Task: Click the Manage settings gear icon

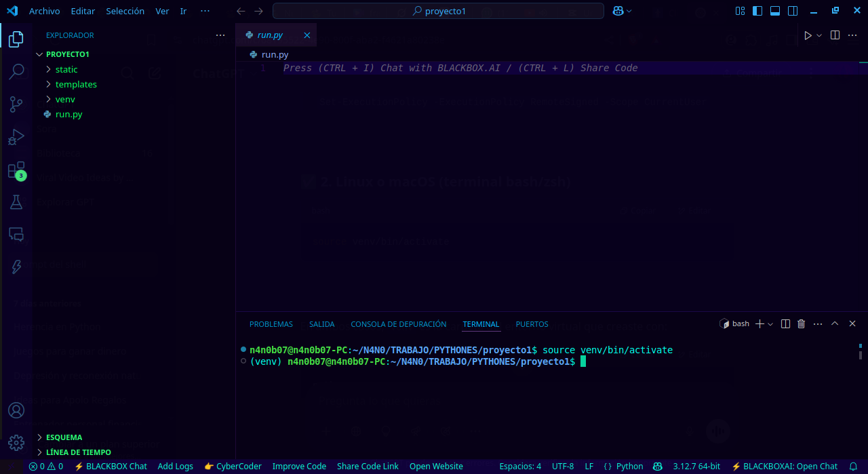Action: point(16,443)
